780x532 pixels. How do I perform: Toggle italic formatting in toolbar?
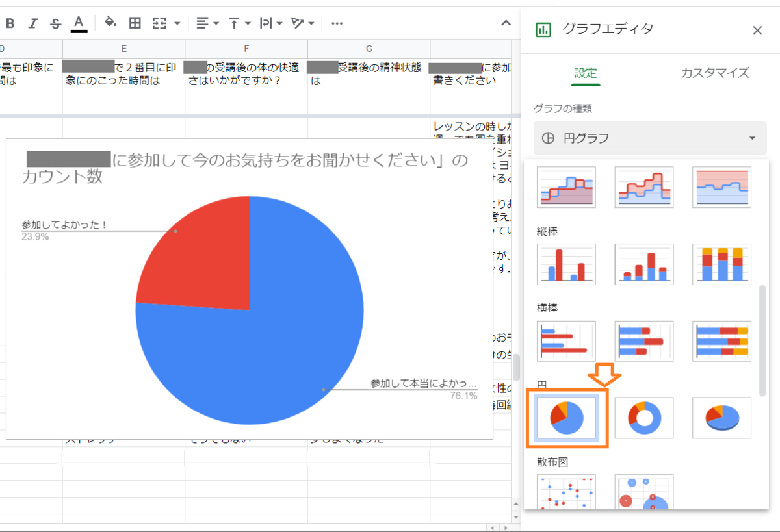tap(33, 23)
